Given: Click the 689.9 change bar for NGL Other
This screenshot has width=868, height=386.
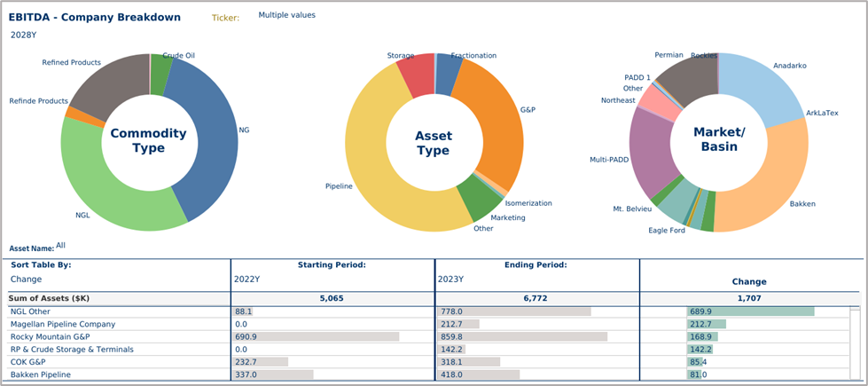Looking at the screenshot, I should (751, 311).
